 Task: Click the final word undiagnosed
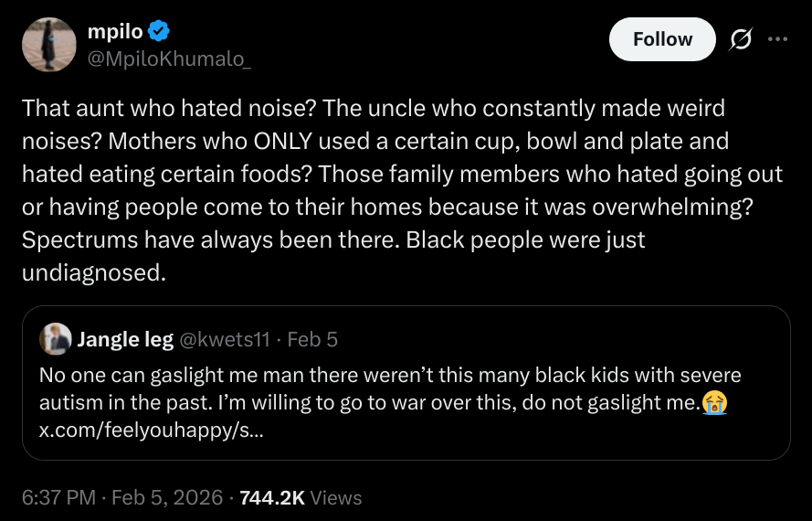93,272
